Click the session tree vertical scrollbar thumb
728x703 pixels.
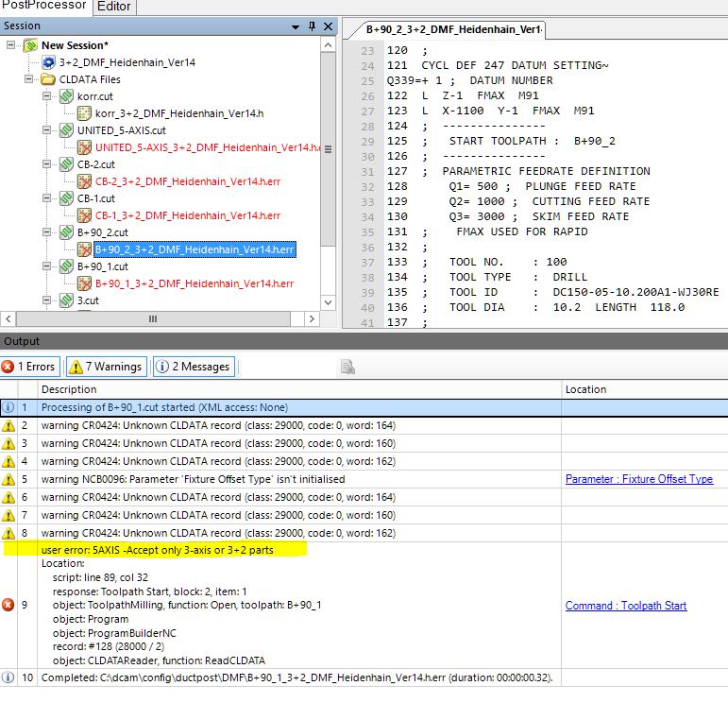pyautogui.click(x=328, y=149)
